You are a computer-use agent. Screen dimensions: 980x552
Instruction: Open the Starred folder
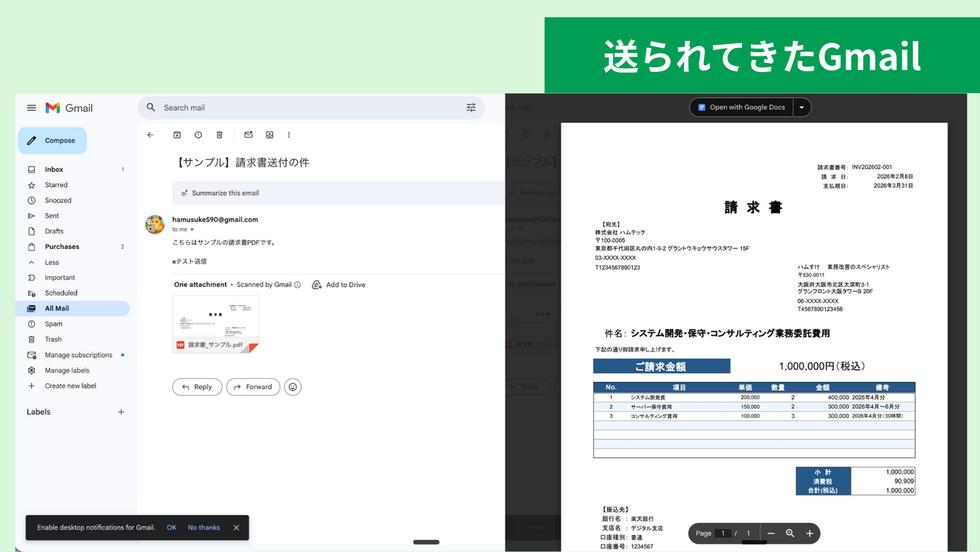point(74,185)
